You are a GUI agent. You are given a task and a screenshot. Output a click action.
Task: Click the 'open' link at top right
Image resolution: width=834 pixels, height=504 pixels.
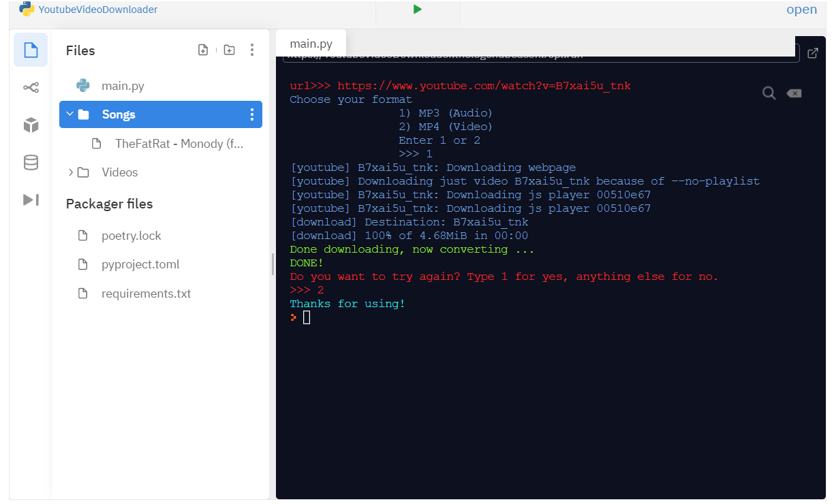(x=802, y=10)
